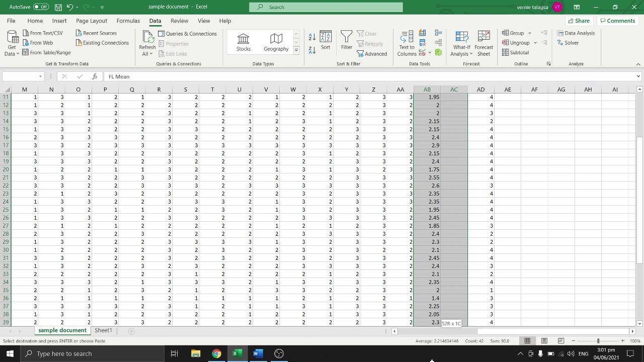Viewport: 644px width, 362px height.
Task: Switch to the Insert tab
Action: click(59, 21)
